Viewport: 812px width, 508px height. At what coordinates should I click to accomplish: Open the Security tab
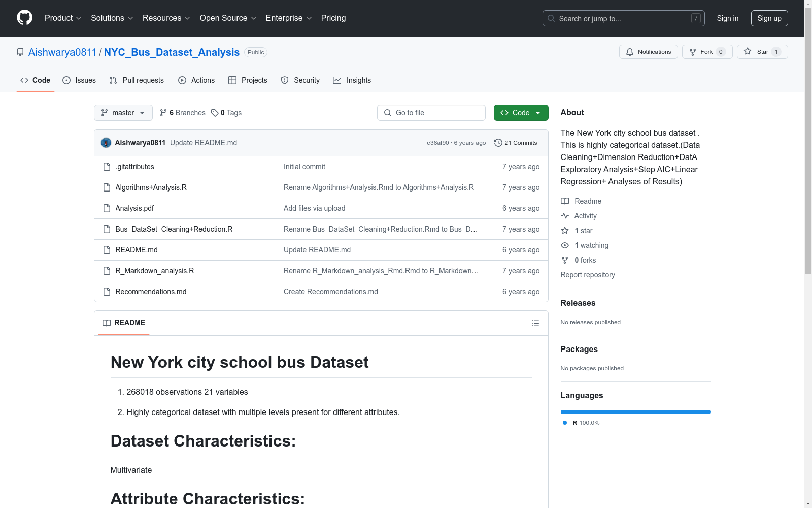[x=300, y=80]
